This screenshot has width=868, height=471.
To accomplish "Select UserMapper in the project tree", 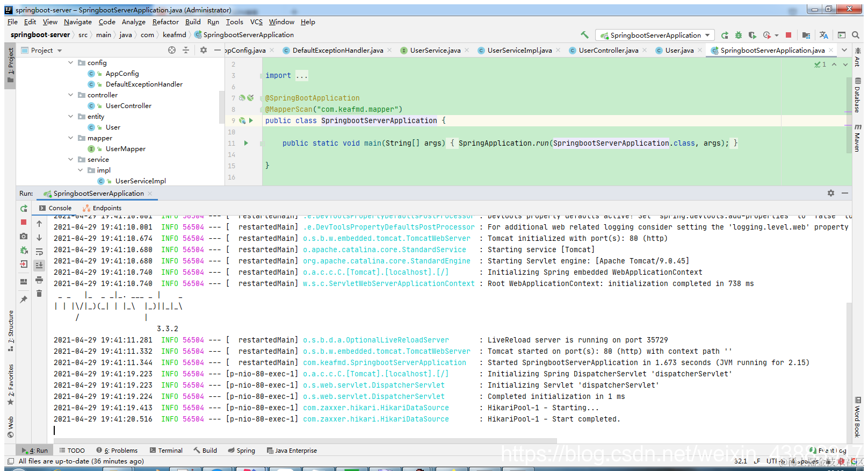I will [x=126, y=149].
